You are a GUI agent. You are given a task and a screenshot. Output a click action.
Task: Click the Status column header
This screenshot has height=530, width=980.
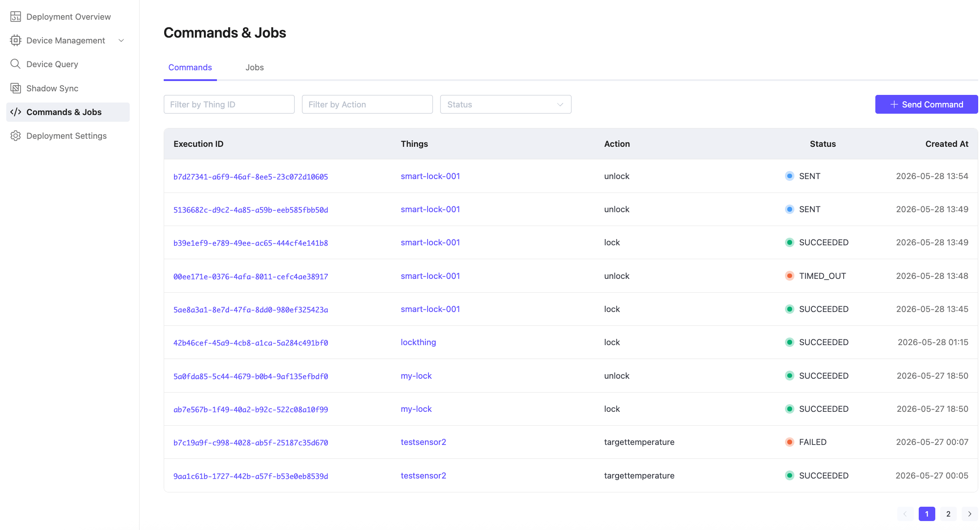pyautogui.click(x=823, y=144)
